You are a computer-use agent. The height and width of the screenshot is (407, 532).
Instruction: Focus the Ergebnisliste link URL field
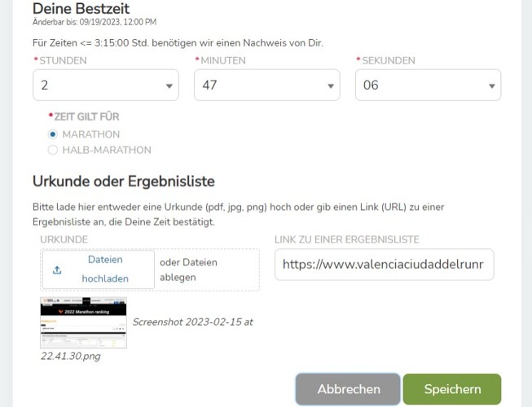(x=384, y=265)
